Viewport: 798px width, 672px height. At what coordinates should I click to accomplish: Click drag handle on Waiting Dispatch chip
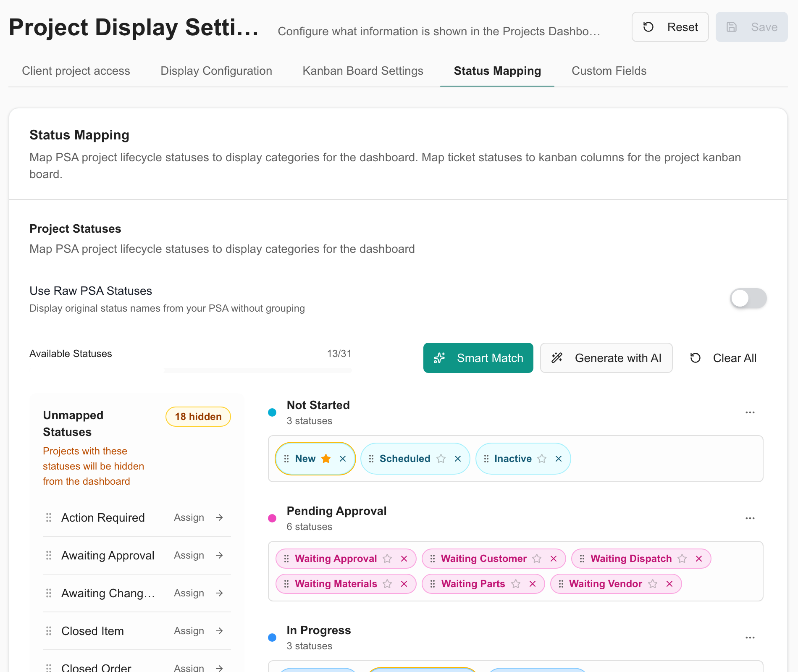582,559
